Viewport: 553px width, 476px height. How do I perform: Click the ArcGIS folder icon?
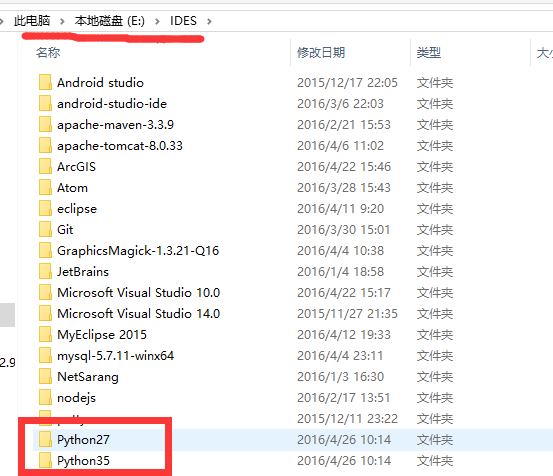45,166
